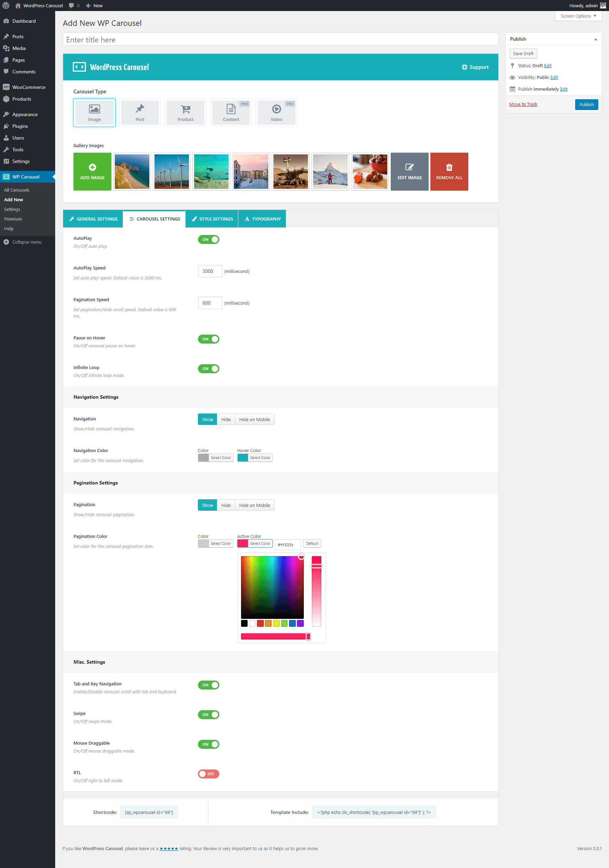Select the Post carousel type
This screenshot has width=609, height=868.
click(x=140, y=113)
